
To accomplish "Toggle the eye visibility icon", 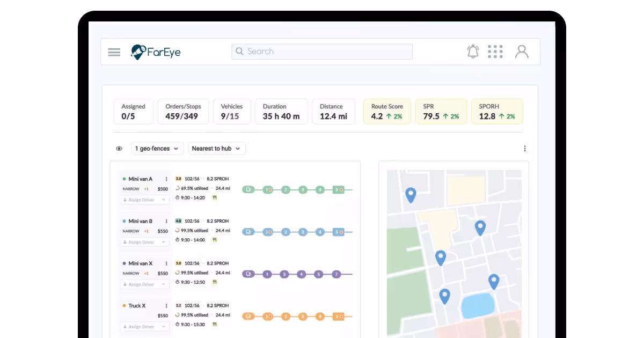I will tap(119, 149).
